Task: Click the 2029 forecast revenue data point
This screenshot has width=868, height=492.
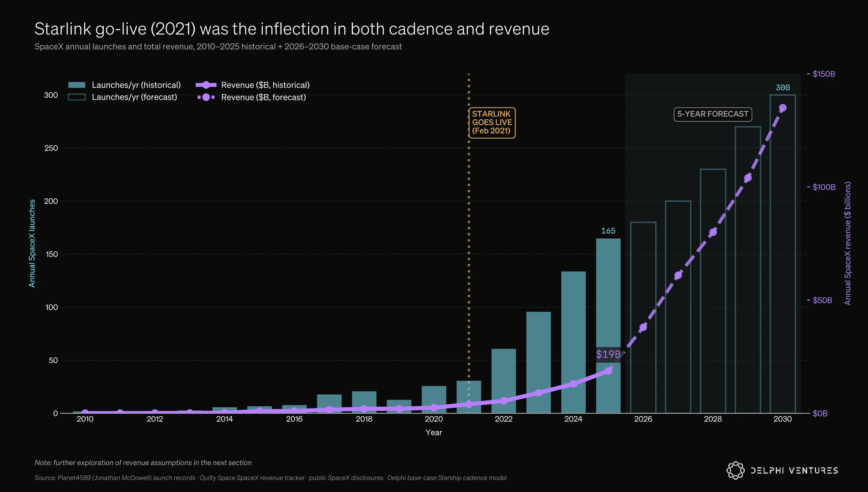Action: point(748,178)
